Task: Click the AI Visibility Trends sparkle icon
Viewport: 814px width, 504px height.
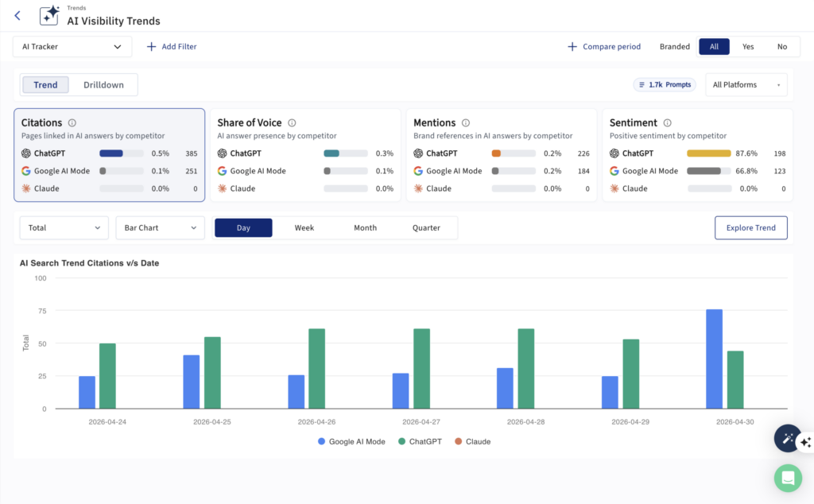Action: pos(49,16)
